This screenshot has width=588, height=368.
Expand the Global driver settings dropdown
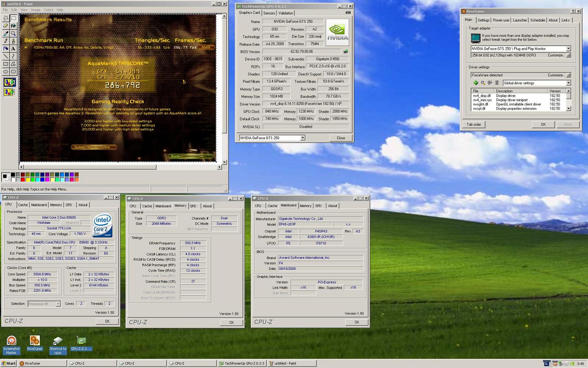point(568,83)
